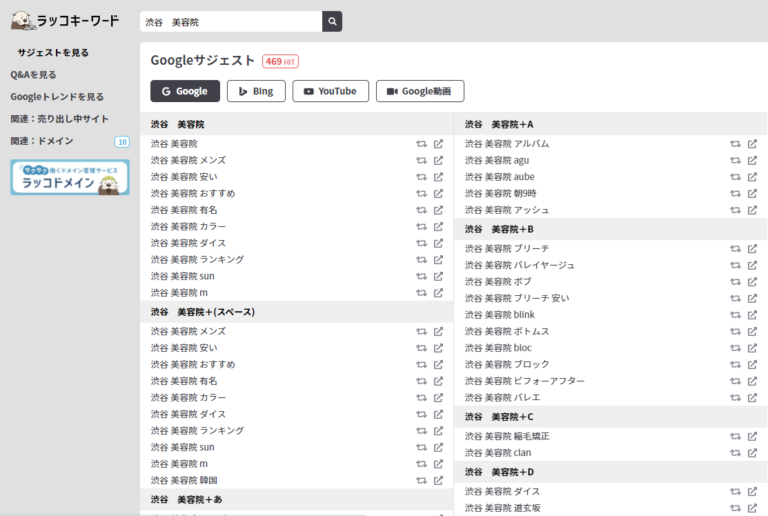Open Q&Aを見る in sidebar
The width and height of the screenshot is (768, 516).
(34, 74)
